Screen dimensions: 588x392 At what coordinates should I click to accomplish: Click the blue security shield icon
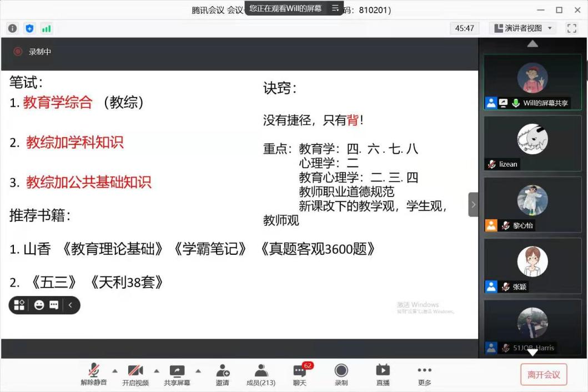pyautogui.click(x=29, y=28)
